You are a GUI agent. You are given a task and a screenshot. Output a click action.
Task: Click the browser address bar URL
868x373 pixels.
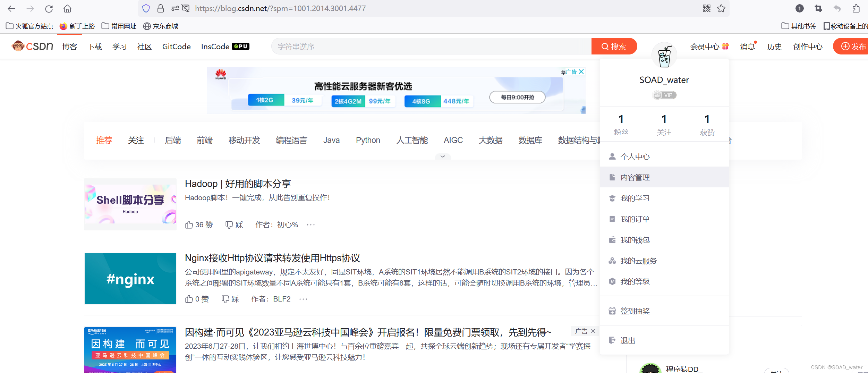(280, 8)
